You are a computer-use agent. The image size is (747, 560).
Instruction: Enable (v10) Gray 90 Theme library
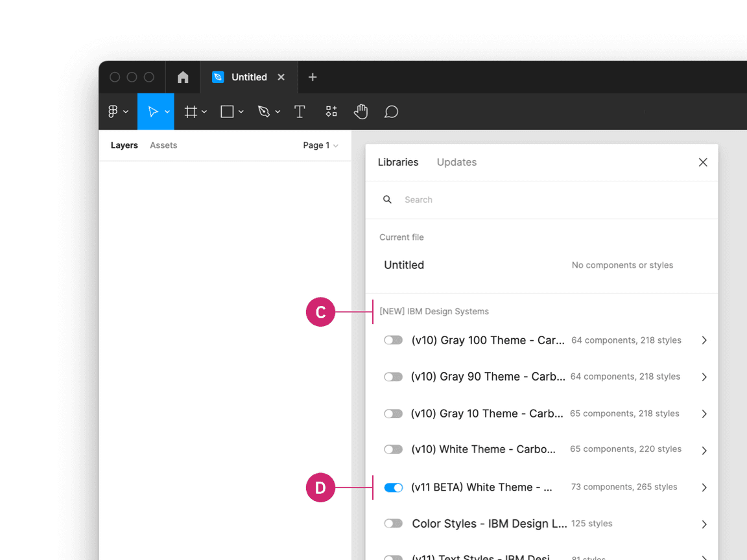(394, 377)
